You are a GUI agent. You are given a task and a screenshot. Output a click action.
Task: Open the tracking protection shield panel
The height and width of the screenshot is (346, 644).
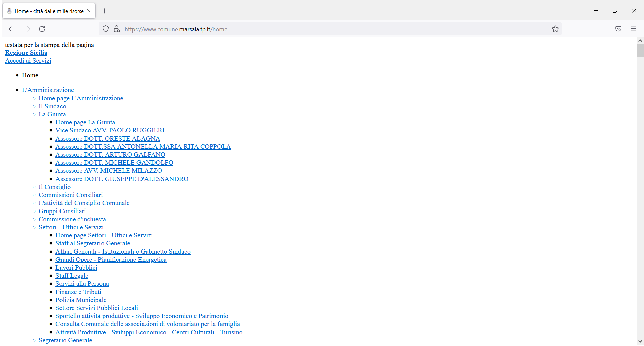click(x=105, y=29)
